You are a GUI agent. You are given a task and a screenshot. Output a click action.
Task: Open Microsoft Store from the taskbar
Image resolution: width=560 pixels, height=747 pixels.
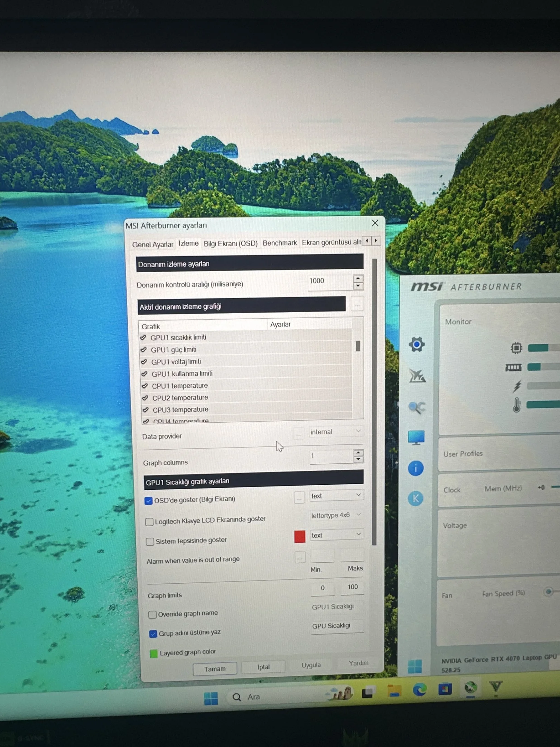coord(445,689)
